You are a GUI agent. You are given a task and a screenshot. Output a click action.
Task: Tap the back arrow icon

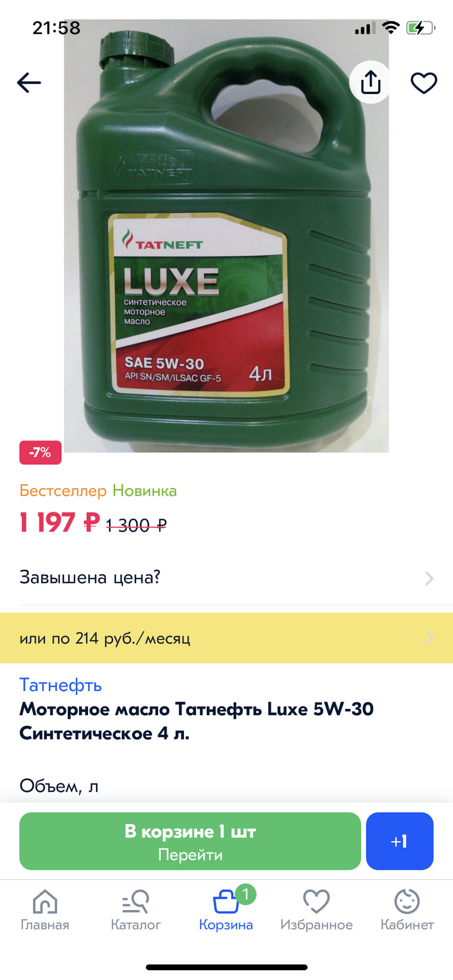coord(29,83)
